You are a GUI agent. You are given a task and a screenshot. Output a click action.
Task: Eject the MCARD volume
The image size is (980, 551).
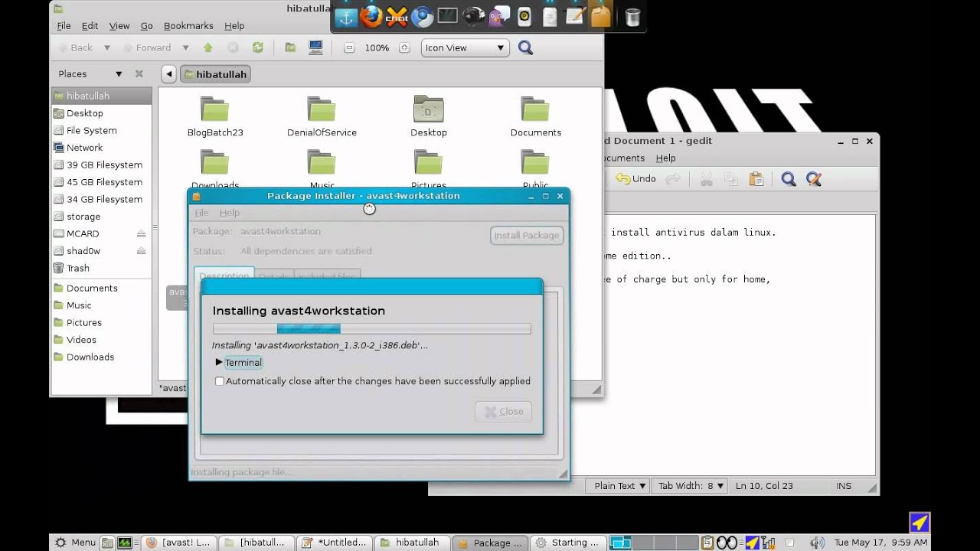pos(141,233)
